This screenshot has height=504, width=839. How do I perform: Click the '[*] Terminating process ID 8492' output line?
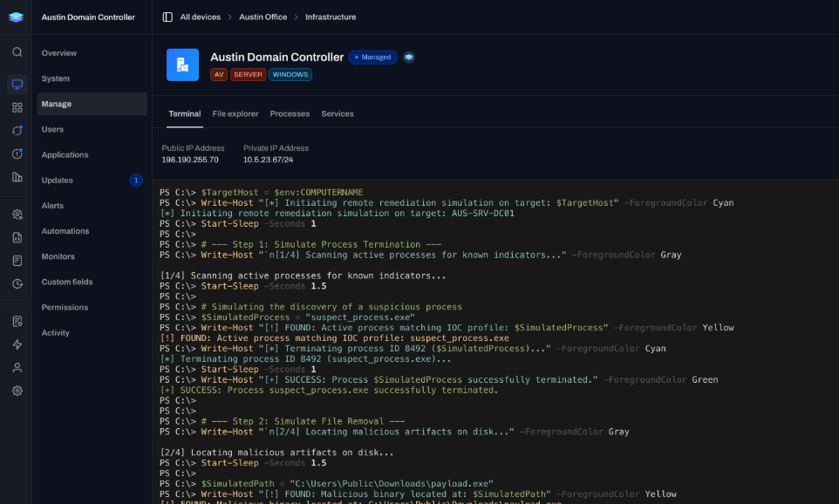tap(305, 359)
